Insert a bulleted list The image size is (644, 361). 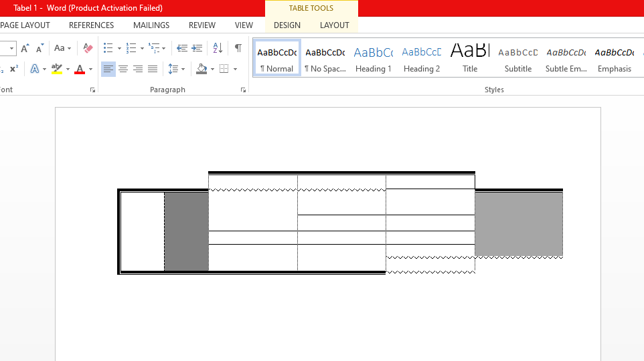[x=108, y=48]
